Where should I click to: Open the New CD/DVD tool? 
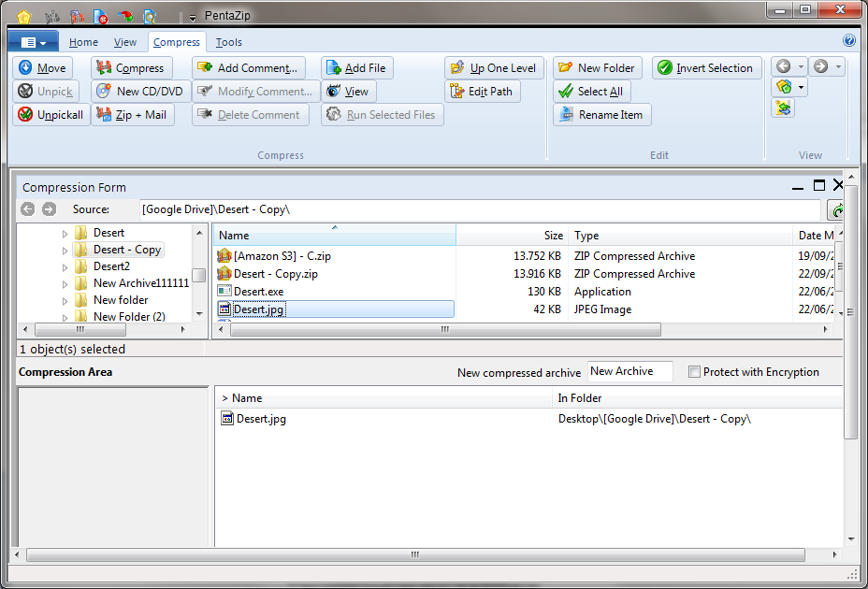tap(141, 92)
